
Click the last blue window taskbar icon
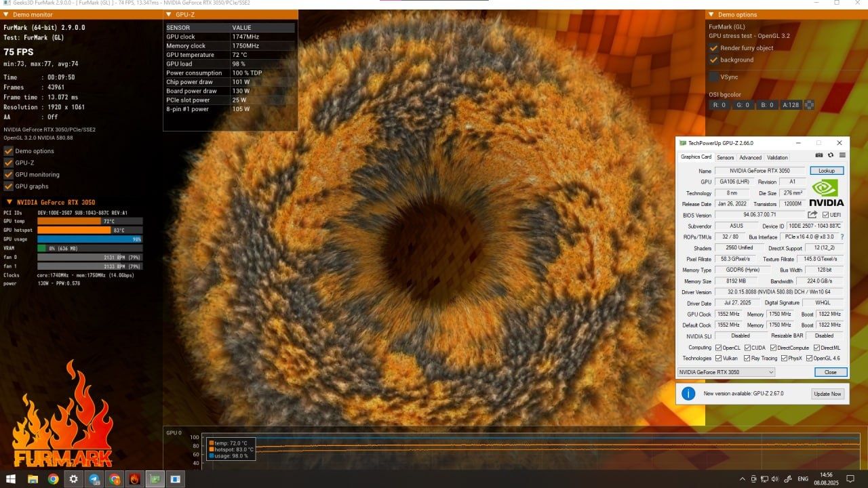[x=176, y=479]
